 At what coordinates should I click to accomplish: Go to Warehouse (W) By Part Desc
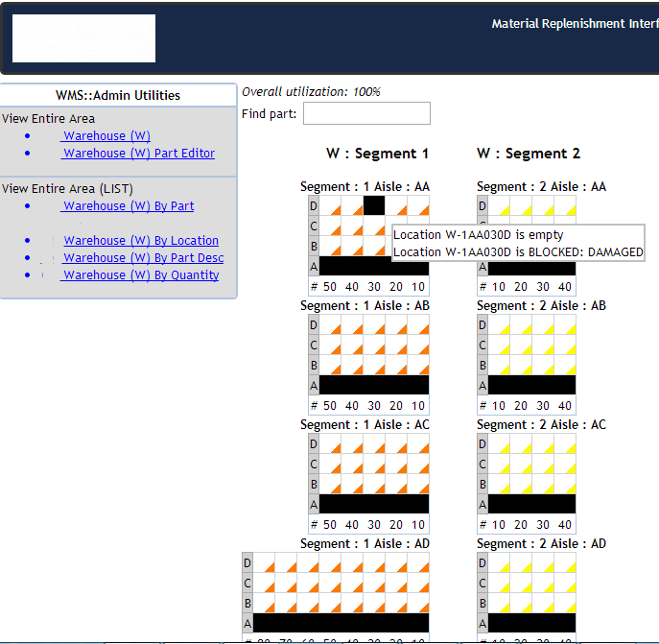coord(144,258)
